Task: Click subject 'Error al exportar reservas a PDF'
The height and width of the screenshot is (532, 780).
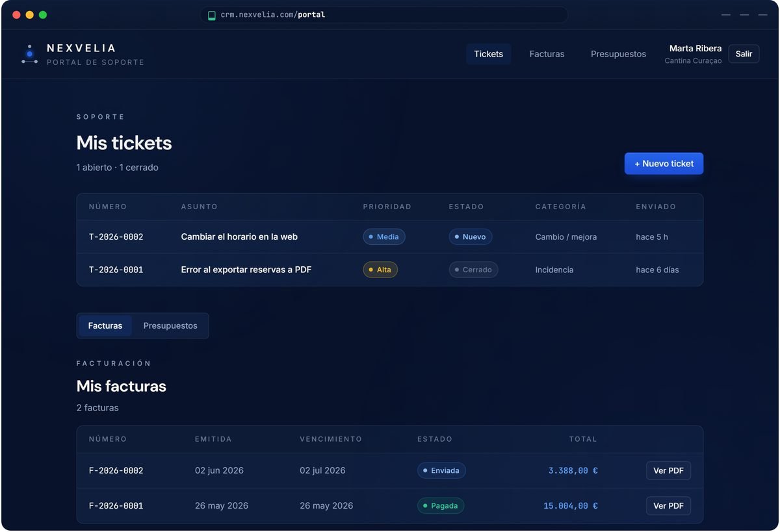Action: pyautogui.click(x=246, y=270)
